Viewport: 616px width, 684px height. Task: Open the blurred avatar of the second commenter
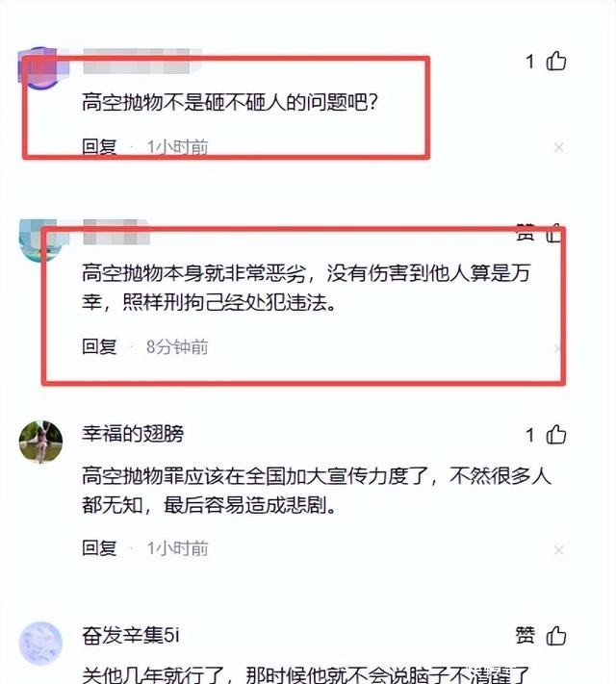point(40,240)
